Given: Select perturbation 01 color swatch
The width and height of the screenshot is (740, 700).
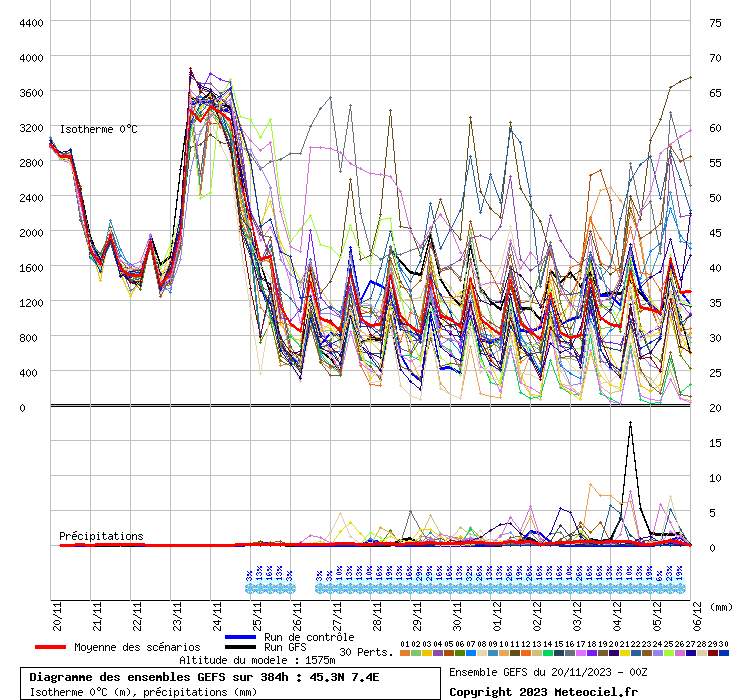Looking at the screenshot, I should click(404, 653).
